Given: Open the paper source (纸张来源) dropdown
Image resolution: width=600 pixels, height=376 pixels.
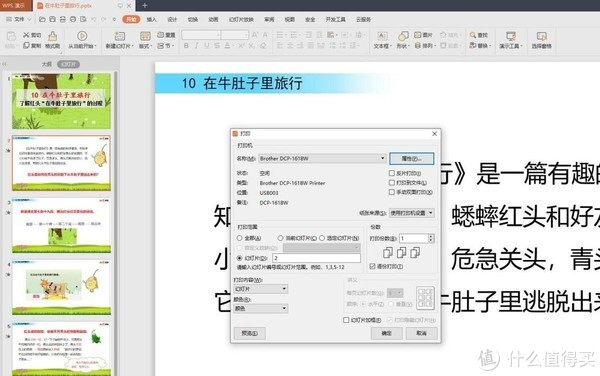Looking at the screenshot, I should (412, 213).
